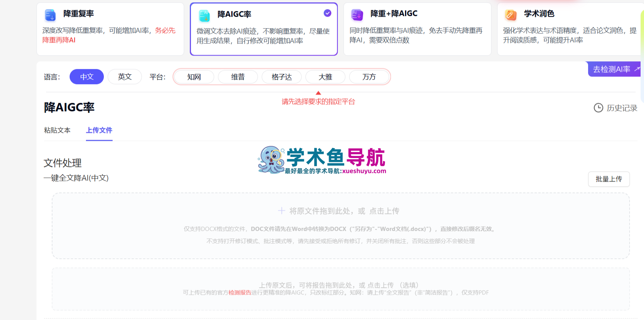The height and width of the screenshot is (320, 644).
Task: Pick the 格子达 platform option
Action: pyautogui.click(x=281, y=77)
